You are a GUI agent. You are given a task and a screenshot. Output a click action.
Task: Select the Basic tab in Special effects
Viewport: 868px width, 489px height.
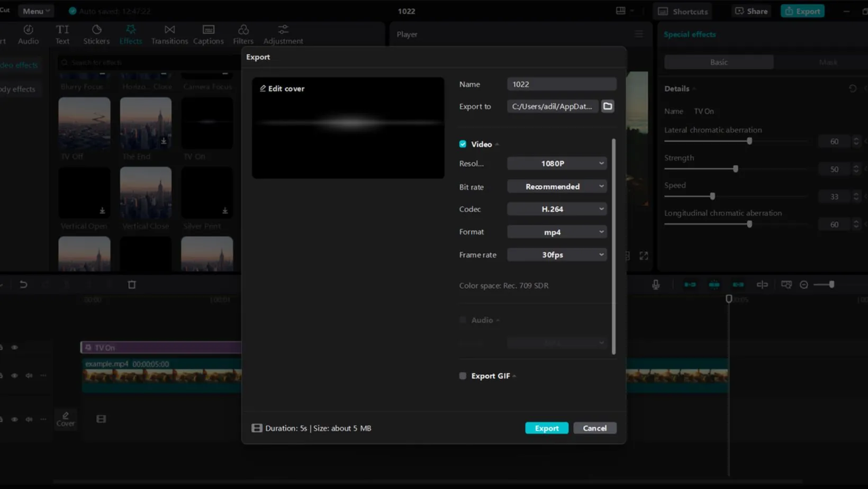click(719, 62)
